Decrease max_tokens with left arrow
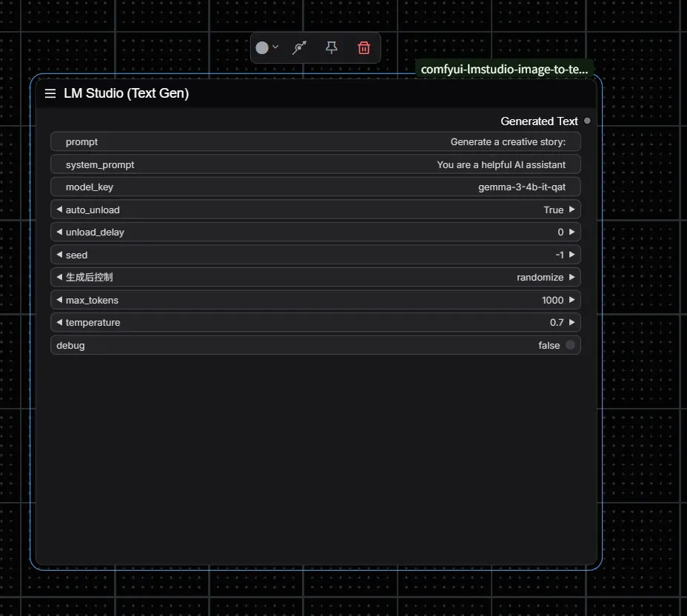Viewport: 687px width, 616px height. [x=59, y=300]
